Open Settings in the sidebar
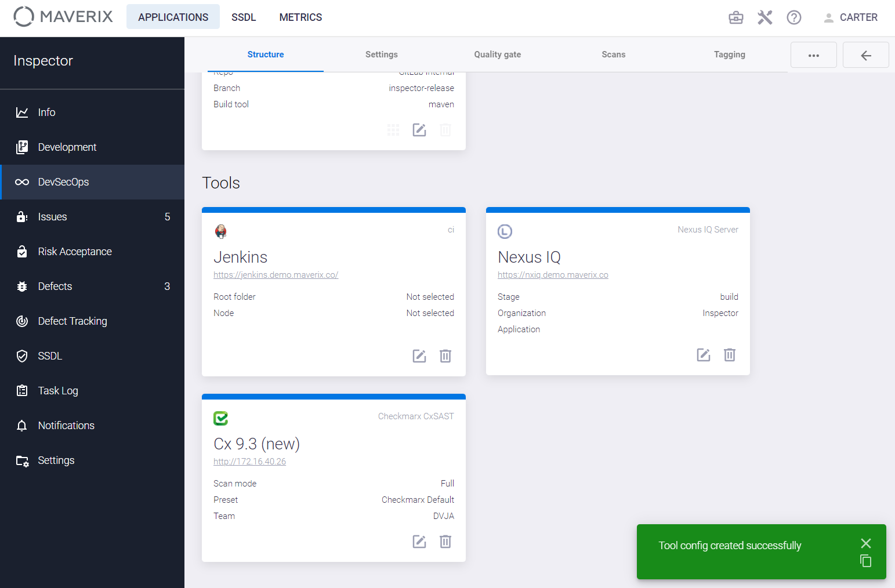The image size is (895, 588). coord(92,460)
